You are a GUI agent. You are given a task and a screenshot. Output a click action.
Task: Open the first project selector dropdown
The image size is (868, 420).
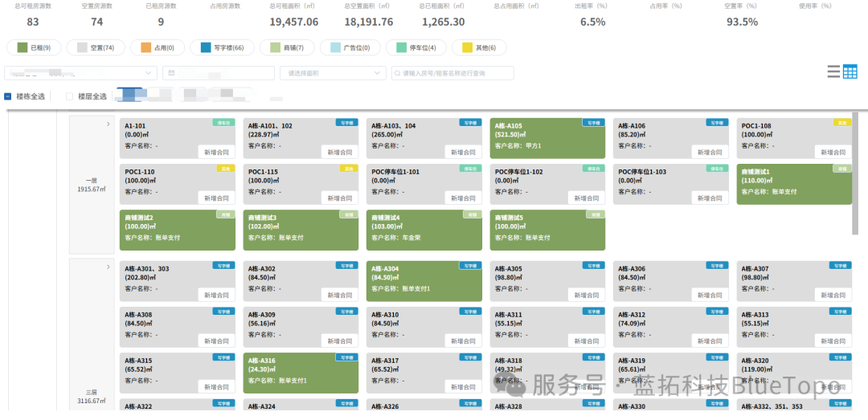click(80, 73)
